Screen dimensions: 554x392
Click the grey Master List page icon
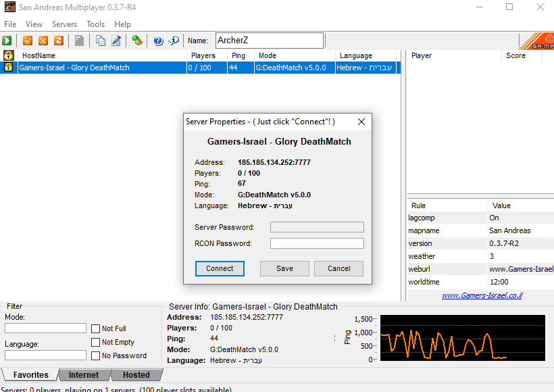[x=79, y=41]
